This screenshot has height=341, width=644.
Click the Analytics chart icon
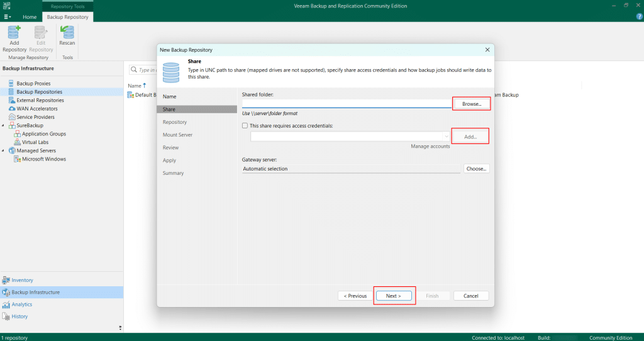[x=6, y=305]
